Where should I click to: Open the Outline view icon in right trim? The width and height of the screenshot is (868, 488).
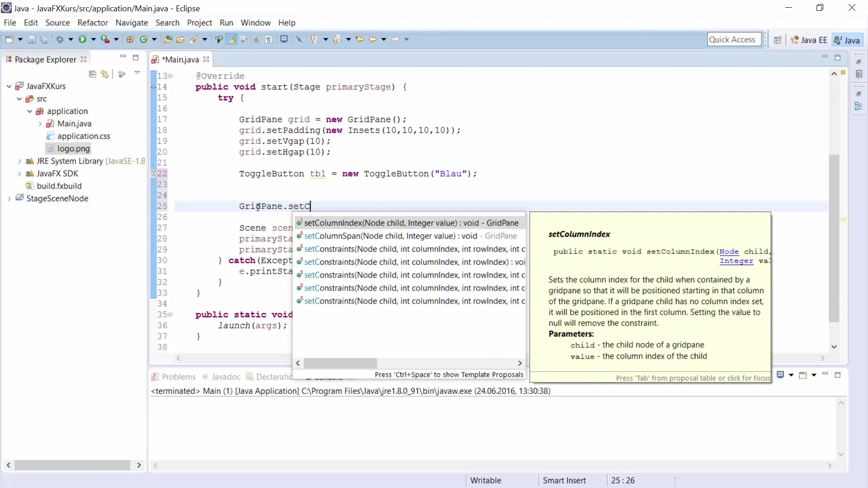(x=859, y=107)
